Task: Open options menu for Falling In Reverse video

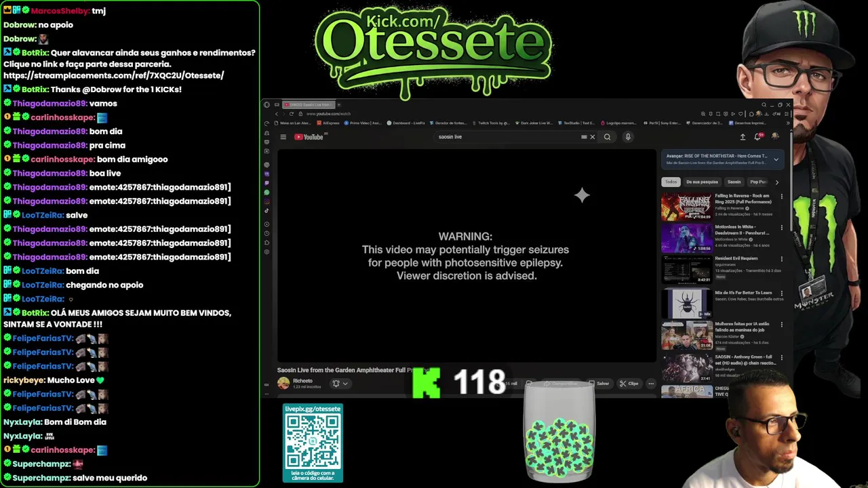Action: 782,197
